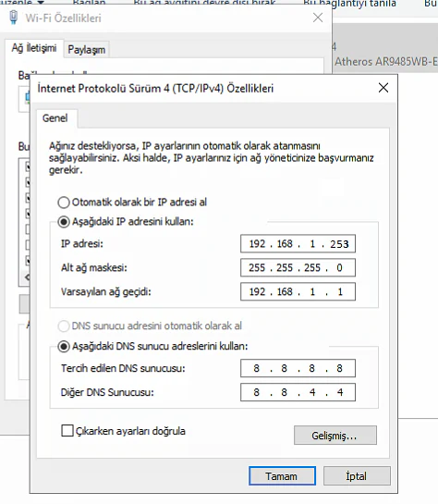This screenshot has height=504, width=438.
Task: Open the Gelişmiş advanced settings
Action: [335, 436]
